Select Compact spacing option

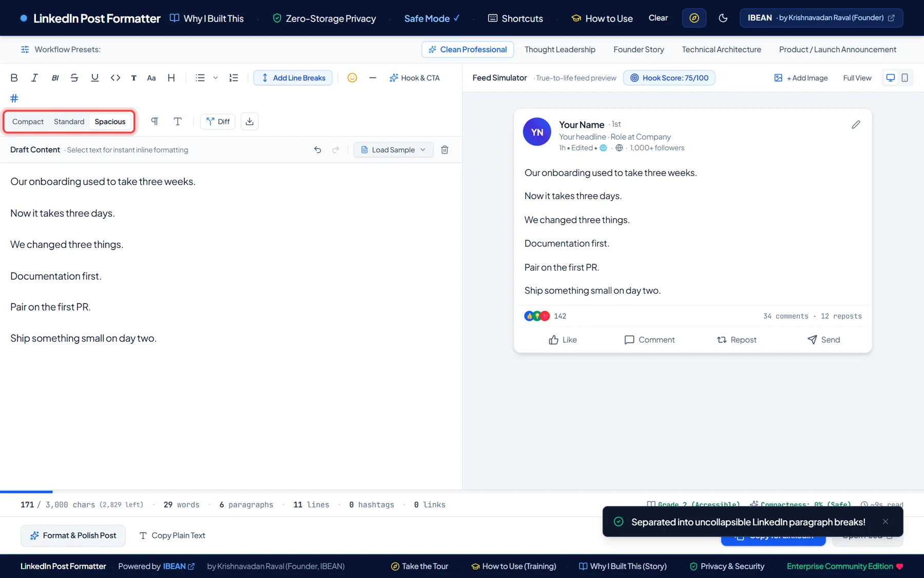(28, 122)
